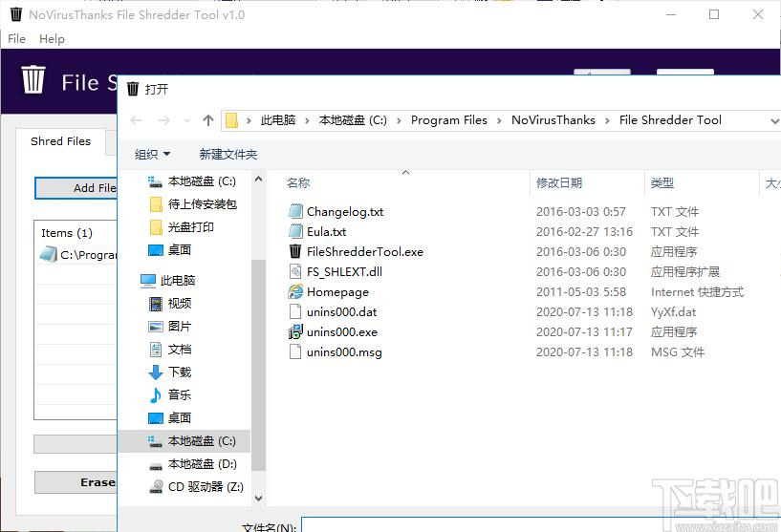
Task: Click the forward arrow in the Open dialog
Action: point(163,120)
